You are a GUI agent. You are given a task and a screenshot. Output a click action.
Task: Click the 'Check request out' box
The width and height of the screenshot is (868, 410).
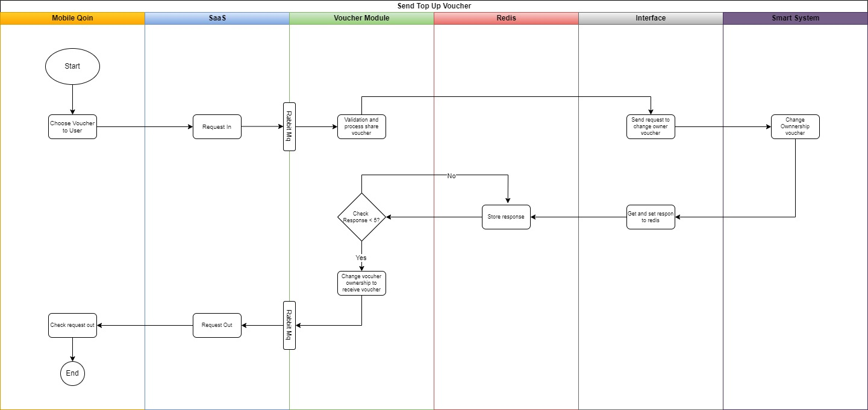coord(72,325)
